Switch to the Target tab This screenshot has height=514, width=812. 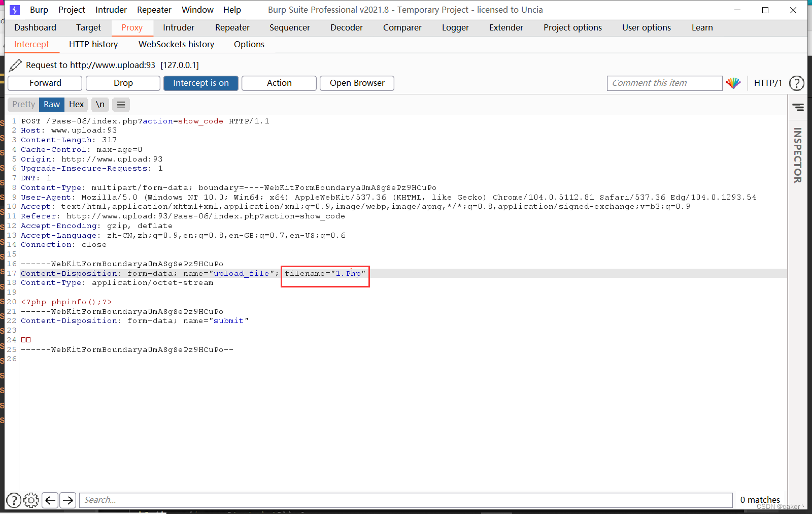point(89,28)
